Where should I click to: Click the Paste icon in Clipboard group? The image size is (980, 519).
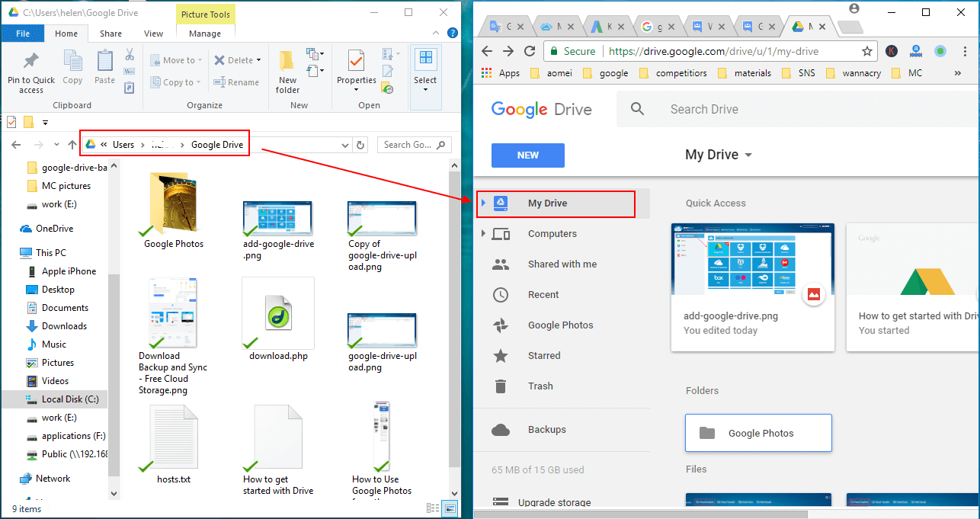point(104,67)
